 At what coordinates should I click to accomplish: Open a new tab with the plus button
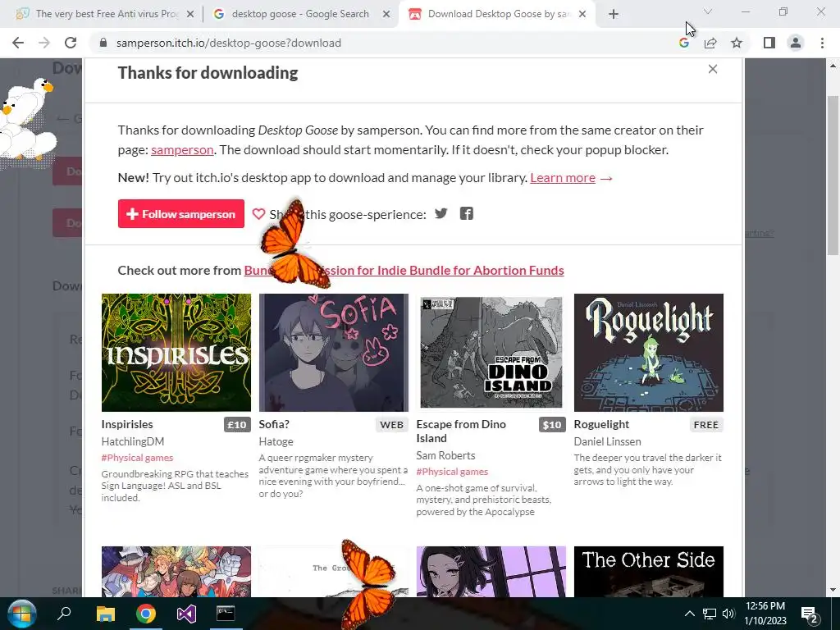click(614, 15)
